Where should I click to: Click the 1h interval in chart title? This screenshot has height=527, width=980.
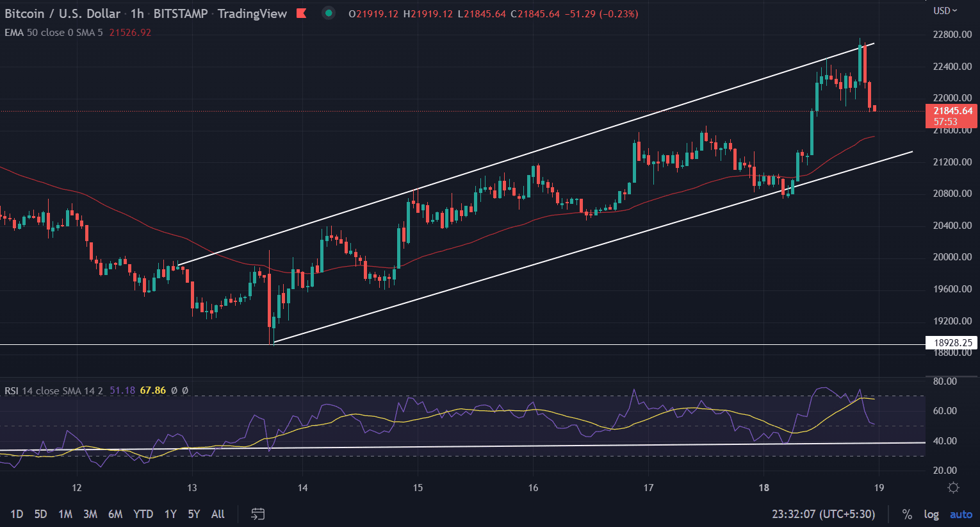(137, 13)
